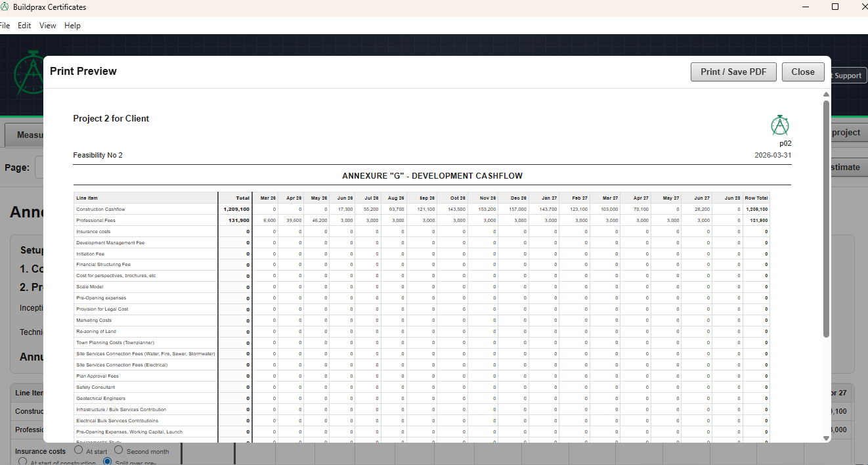Open the File menu
This screenshot has height=465, width=868.
point(5,26)
